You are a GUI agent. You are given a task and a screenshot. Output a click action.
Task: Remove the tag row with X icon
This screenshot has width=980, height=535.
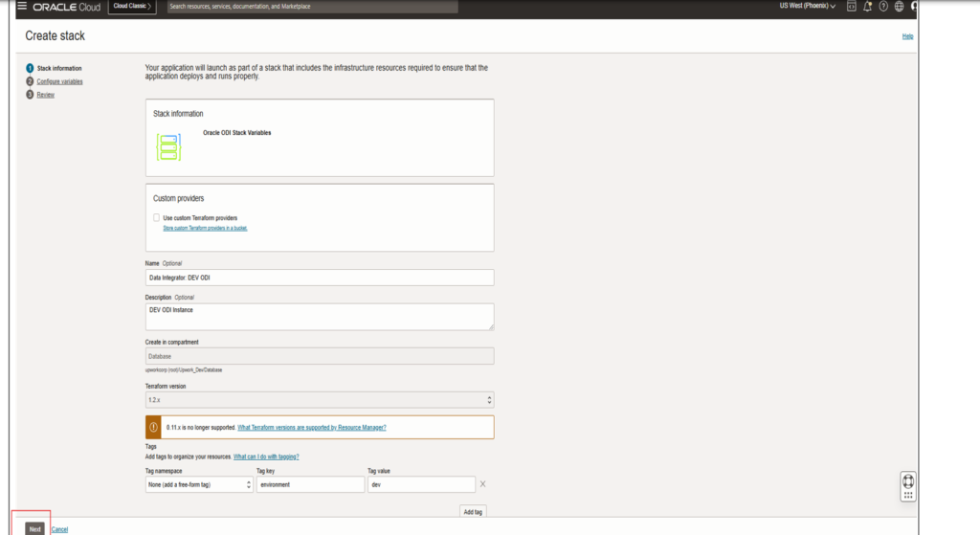(481, 485)
